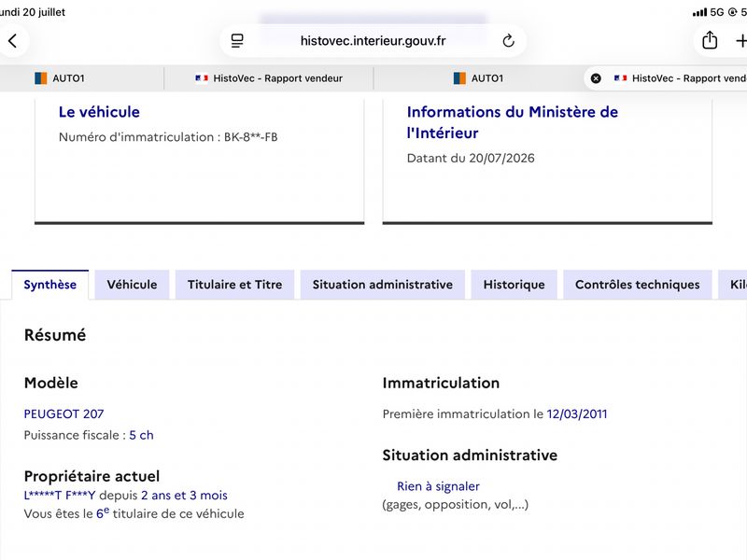Viewport: 747px width, 560px height.
Task: Click the Informations du Ministère de l'Intérieur heading
Action: pos(512,122)
